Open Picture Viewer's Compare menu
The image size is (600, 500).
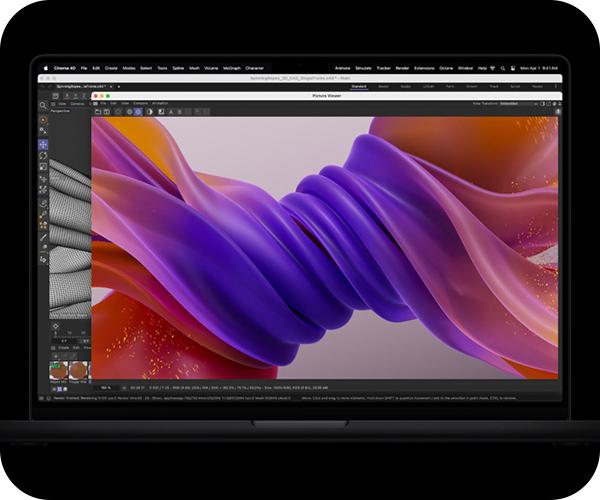click(139, 103)
